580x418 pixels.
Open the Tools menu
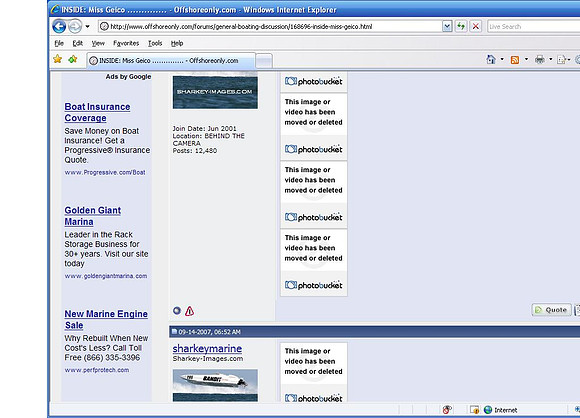[155, 43]
